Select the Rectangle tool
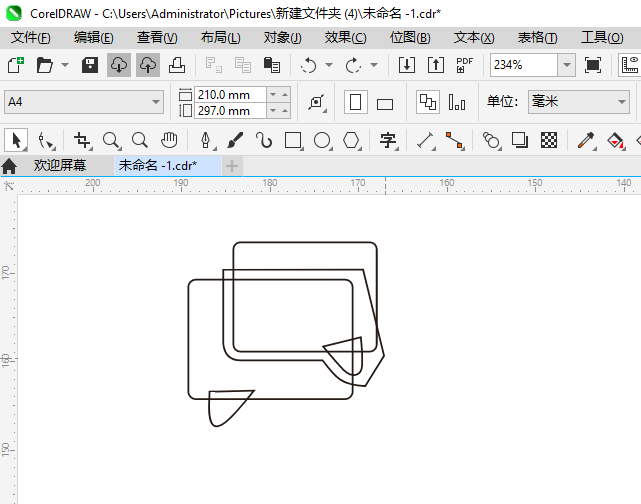This screenshot has width=641, height=504. tap(294, 140)
